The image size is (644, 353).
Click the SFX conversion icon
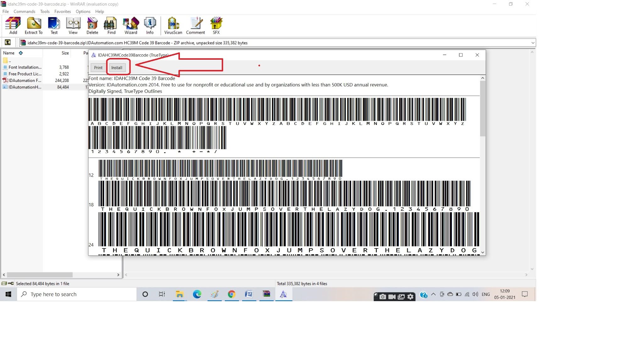216,25
